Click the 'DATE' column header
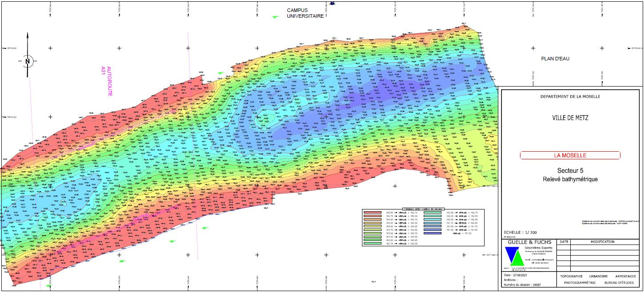The width and height of the screenshot is (644, 292). (564, 242)
